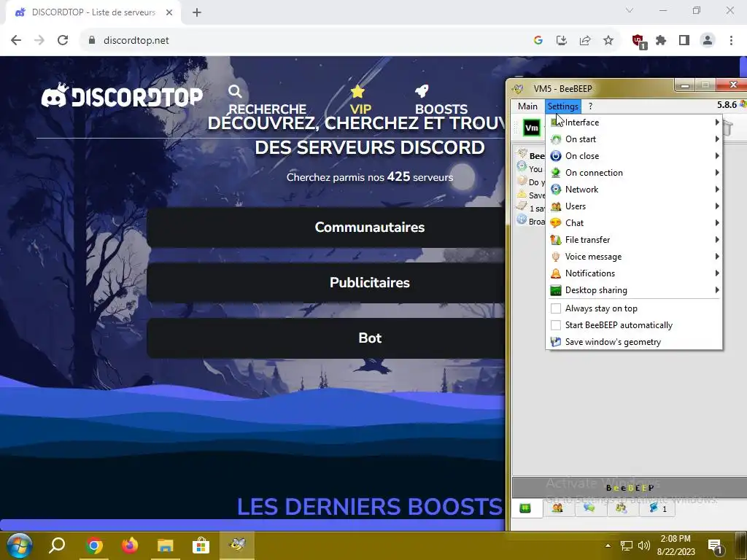Viewport: 747px width, 560px height.
Task: Open the notification center icon
Action: (716, 546)
